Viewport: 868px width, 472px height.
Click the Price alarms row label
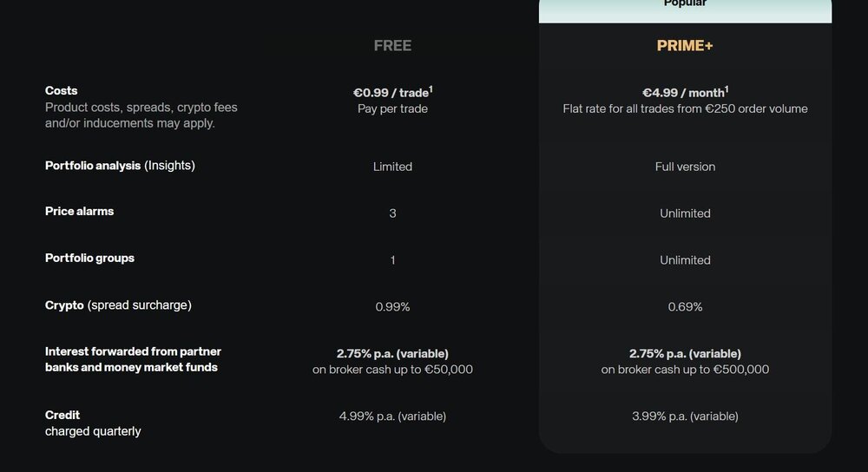tap(79, 212)
